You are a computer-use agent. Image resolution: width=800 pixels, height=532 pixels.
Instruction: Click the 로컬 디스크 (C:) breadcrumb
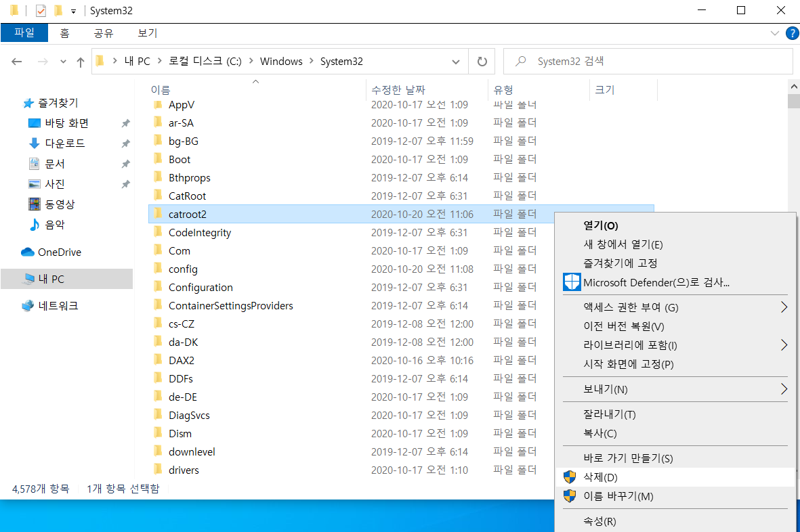tap(205, 62)
